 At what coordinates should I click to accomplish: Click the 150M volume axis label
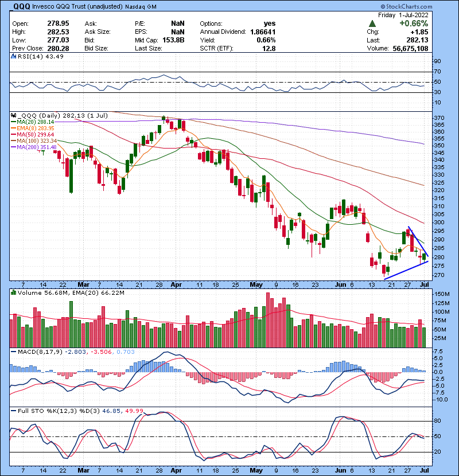[442, 294]
